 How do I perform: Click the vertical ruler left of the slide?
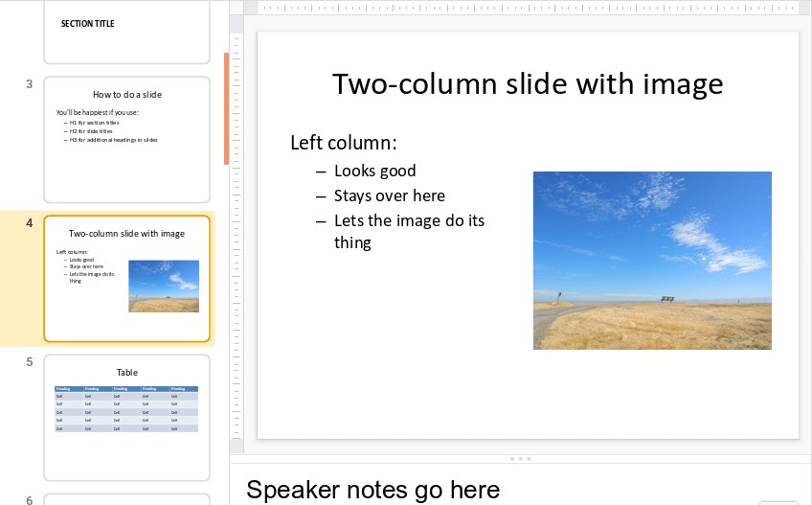(x=237, y=236)
